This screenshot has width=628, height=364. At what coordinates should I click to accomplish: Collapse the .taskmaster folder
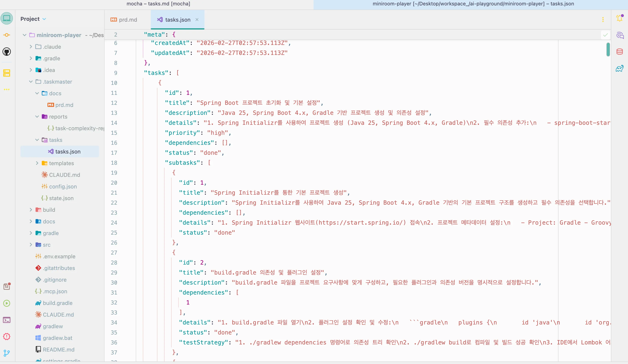tap(31, 82)
